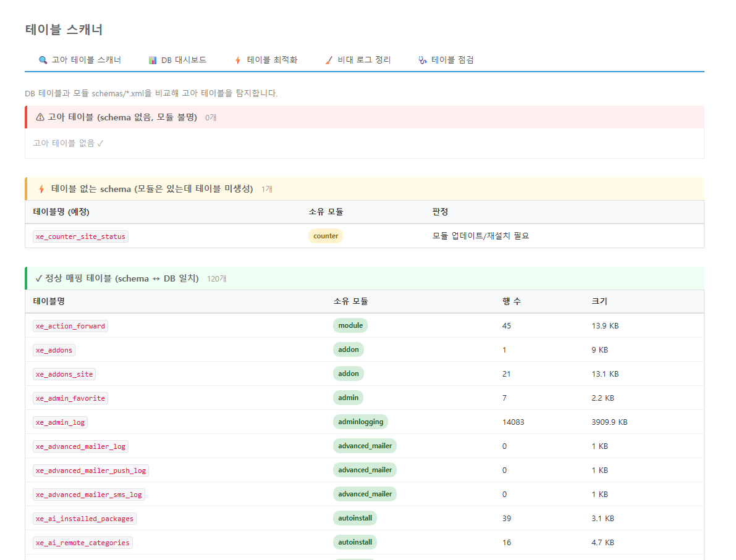The height and width of the screenshot is (560, 736).
Task: Click the stethoscope icon beside 테이블 점검
Action: pyautogui.click(x=423, y=60)
